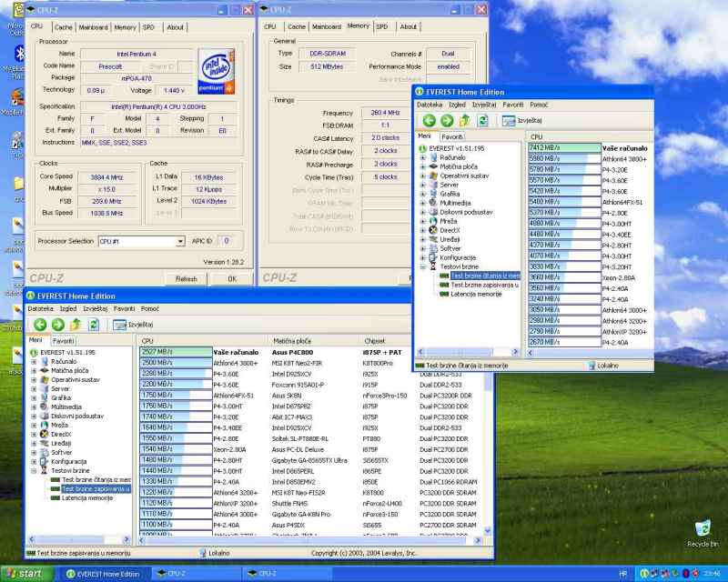Expand Softver node in bottom EVEREST tree

(x=34, y=452)
